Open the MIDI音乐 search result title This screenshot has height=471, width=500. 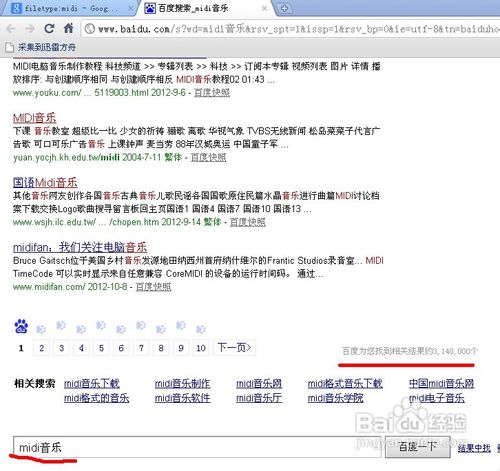click(x=34, y=118)
